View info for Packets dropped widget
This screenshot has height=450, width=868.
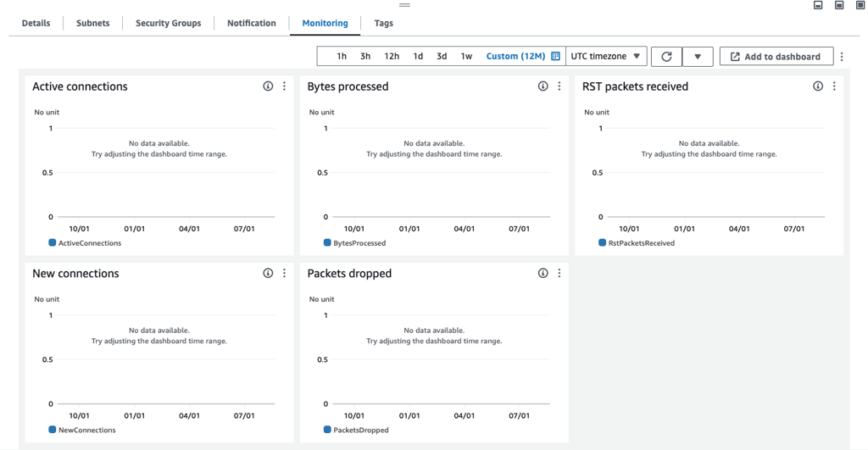pyautogui.click(x=543, y=274)
